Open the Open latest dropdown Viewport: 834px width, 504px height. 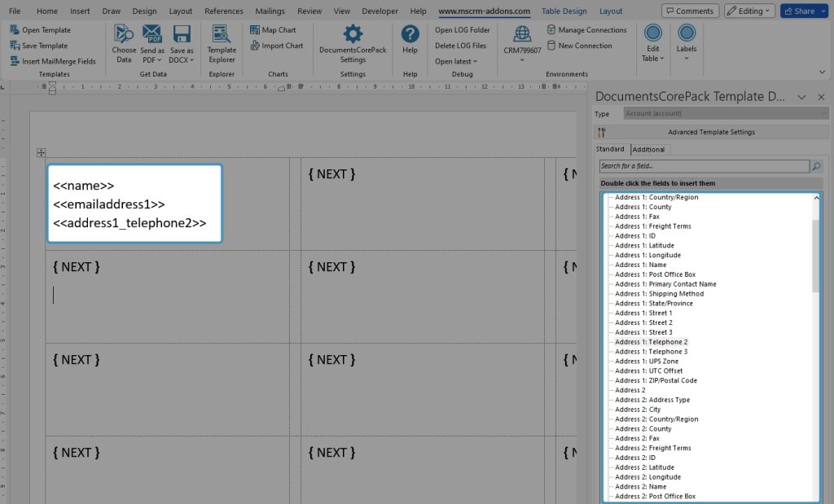[456, 61]
